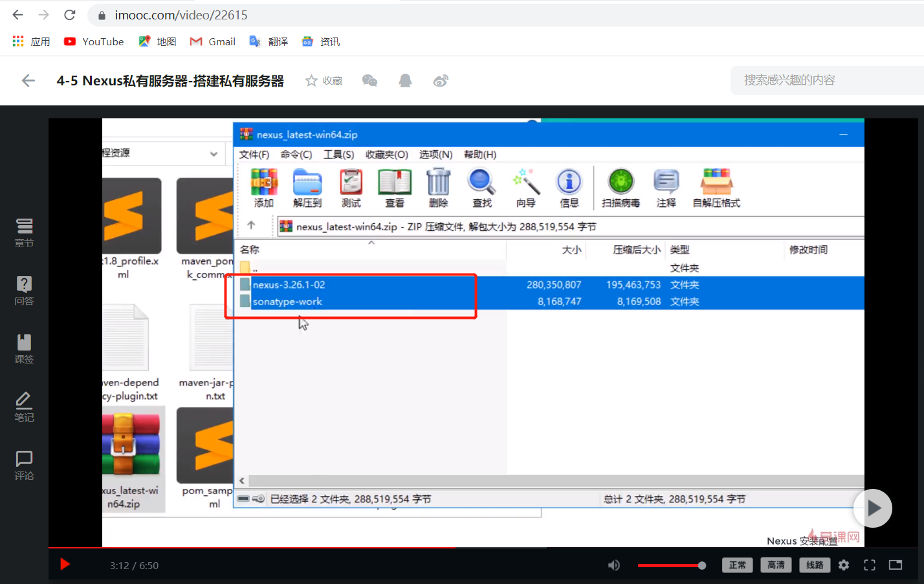924x584 pixels.
Task: Click the browser address bar URL
Action: (x=181, y=15)
